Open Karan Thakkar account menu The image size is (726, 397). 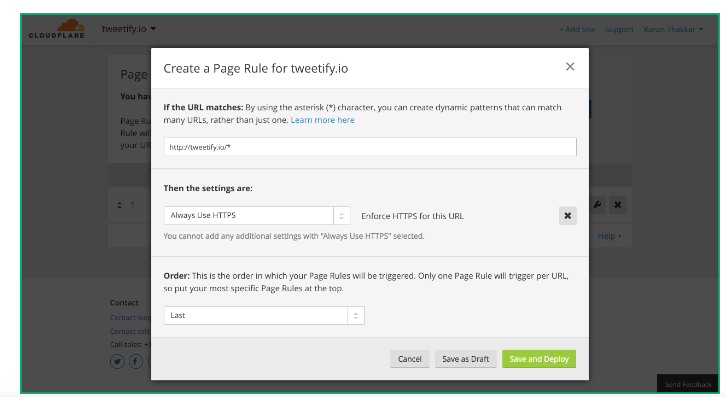click(x=673, y=29)
